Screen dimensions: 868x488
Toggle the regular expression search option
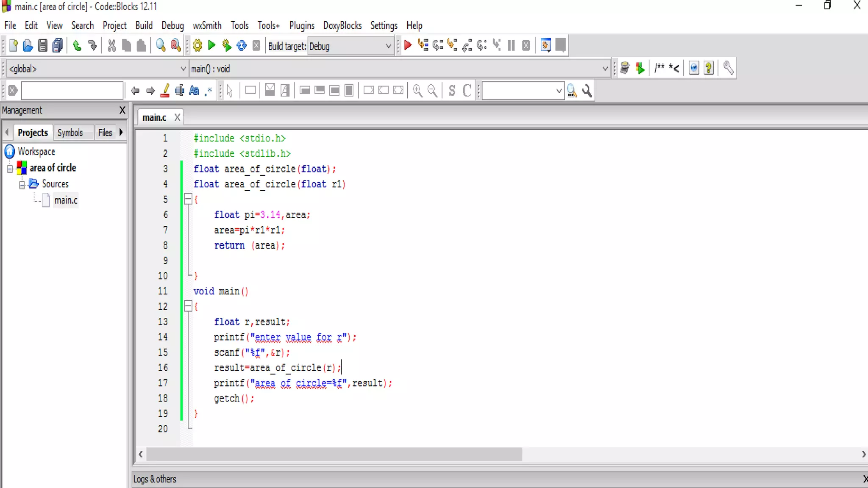(209, 91)
